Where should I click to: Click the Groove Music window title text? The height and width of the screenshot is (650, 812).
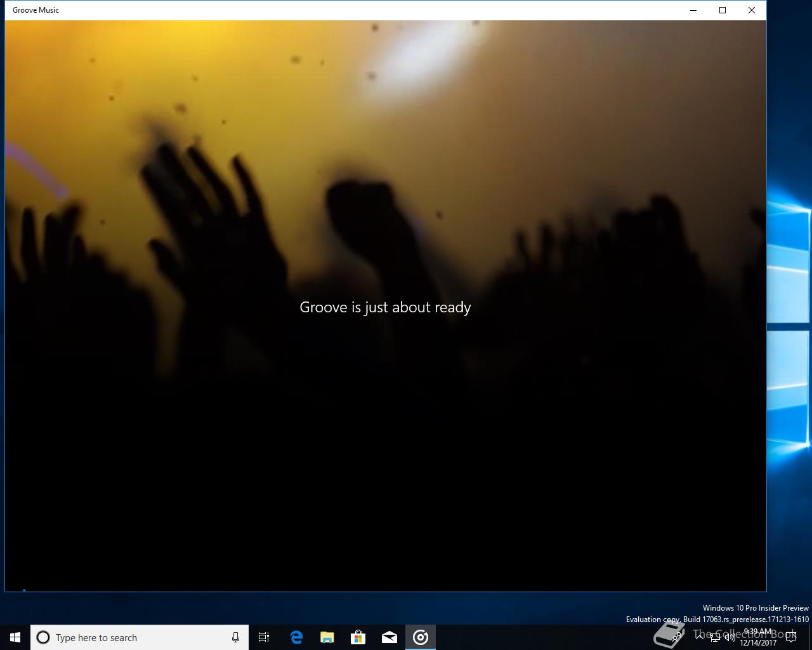tap(36, 10)
